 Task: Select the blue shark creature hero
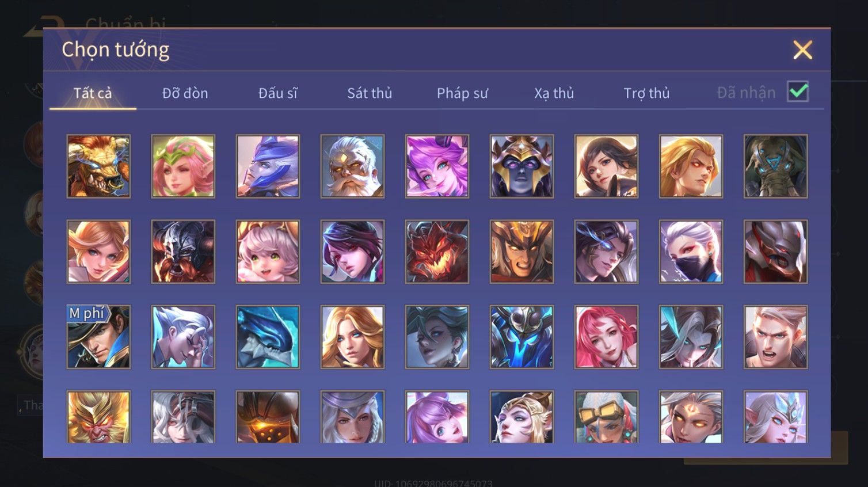(x=268, y=337)
